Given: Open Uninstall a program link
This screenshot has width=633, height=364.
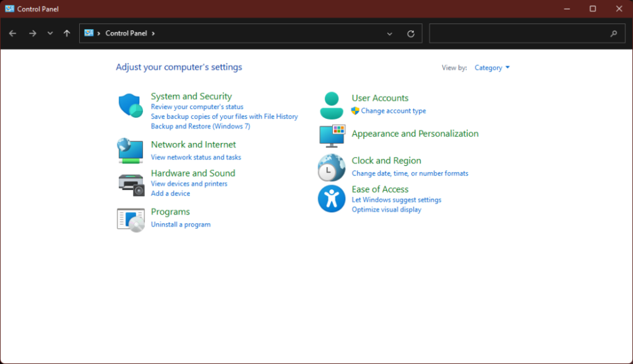Looking at the screenshot, I should [180, 225].
